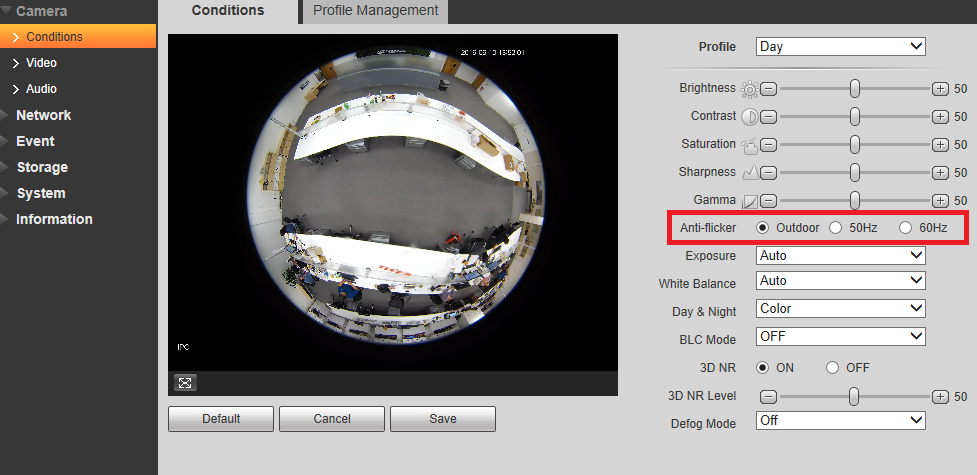Increase Contrast with the plus button
Screen dimensions: 977x475
click(940, 117)
